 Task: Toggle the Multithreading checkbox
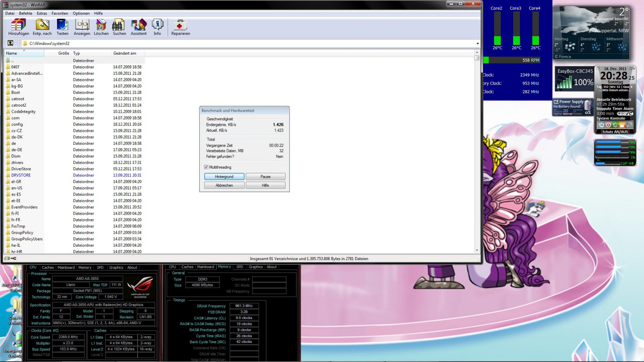(206, 167)
